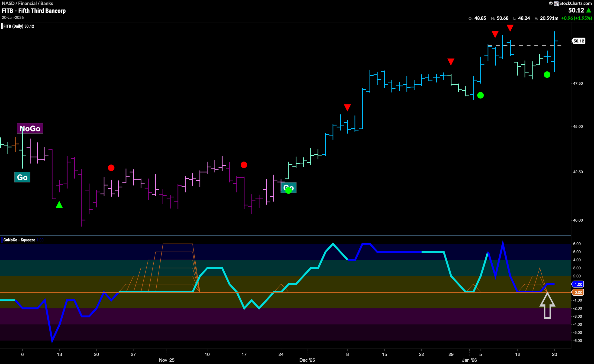Click the green circle near the December 29 pullback

pos(480,95)
